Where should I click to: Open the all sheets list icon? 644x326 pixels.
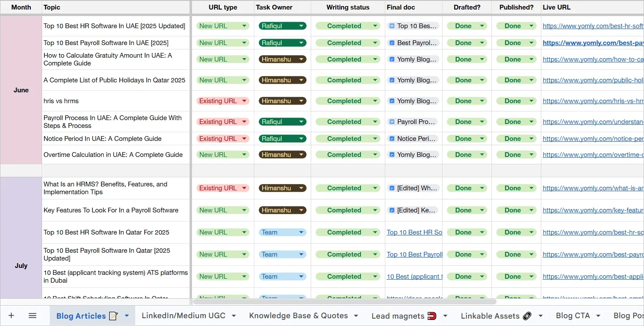tap(33, 316)
